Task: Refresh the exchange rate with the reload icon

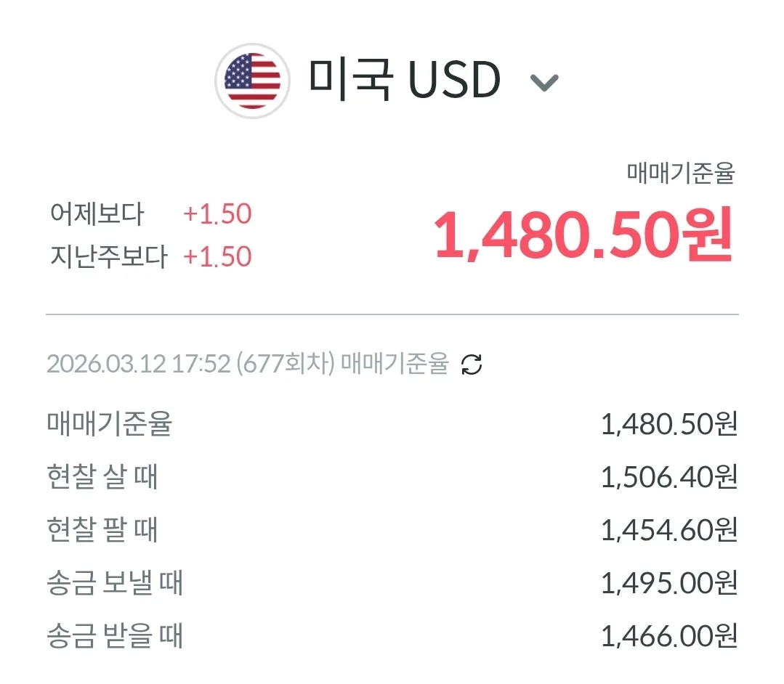Action: pyautogui.click(x=472, y=365)
